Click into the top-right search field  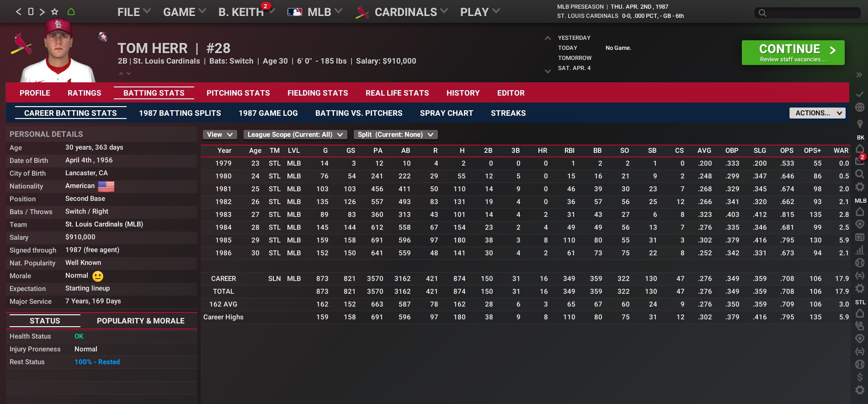coord(808,13)
